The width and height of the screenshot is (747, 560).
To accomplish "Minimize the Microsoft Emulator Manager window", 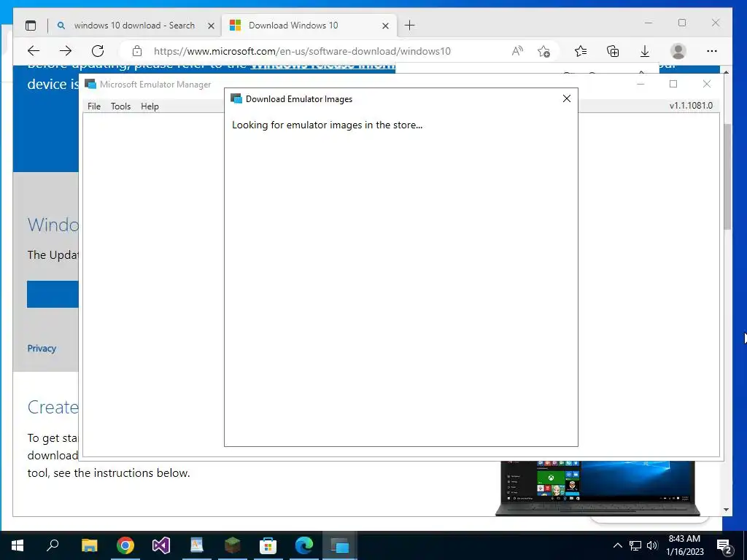I will (x=640, y=85).
